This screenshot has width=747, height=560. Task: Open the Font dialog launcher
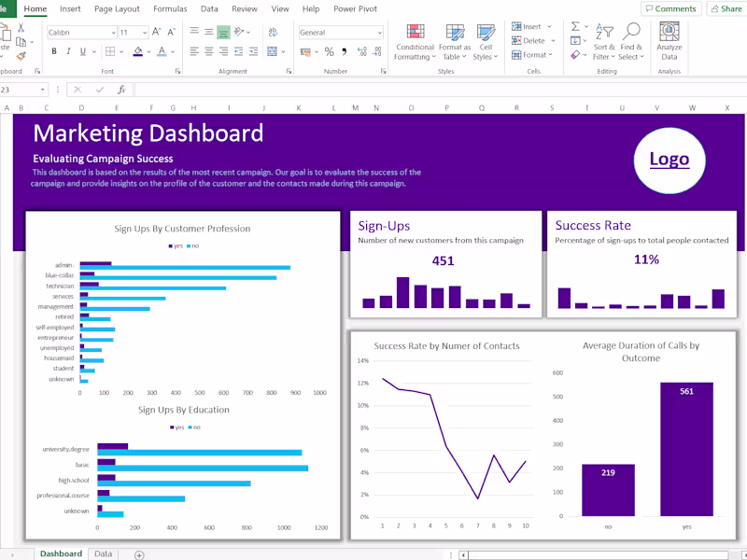(x=177, y=71)
